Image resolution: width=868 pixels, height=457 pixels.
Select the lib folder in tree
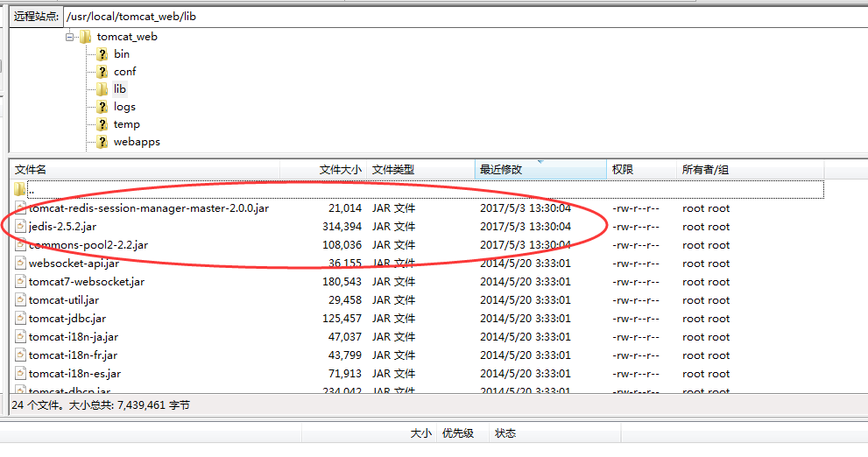(120, 89)
